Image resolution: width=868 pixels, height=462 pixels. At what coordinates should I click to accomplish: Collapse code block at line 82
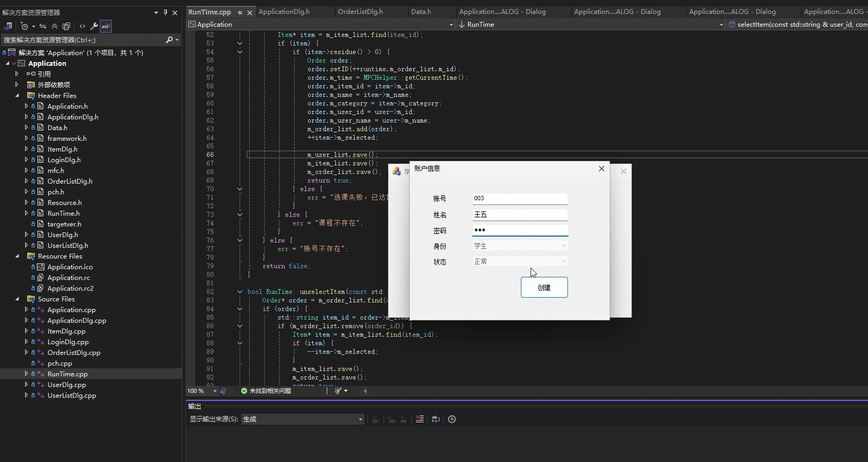tap(240, 292)
